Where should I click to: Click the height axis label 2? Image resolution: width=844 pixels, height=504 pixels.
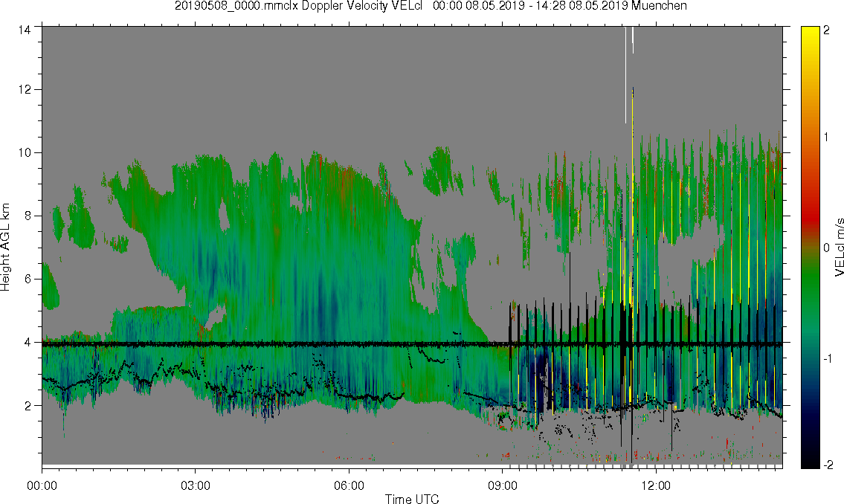pos(26,406)
